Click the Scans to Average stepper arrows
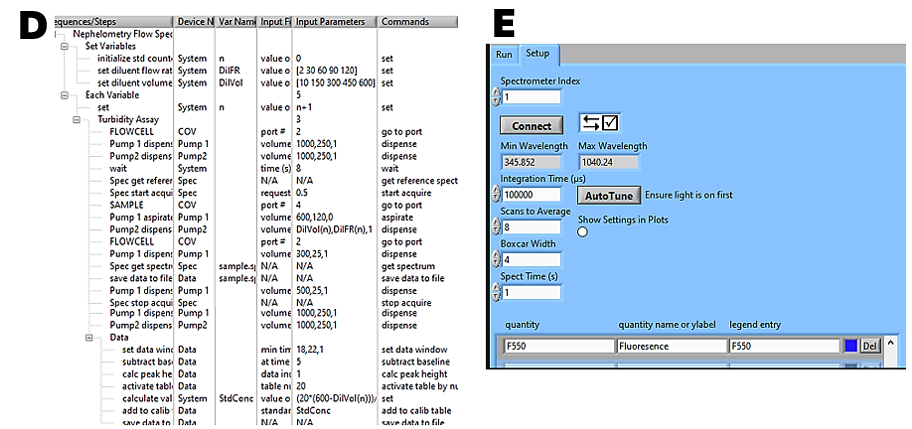This screenshot has height=429, width=912. click(x=496, y=227)
